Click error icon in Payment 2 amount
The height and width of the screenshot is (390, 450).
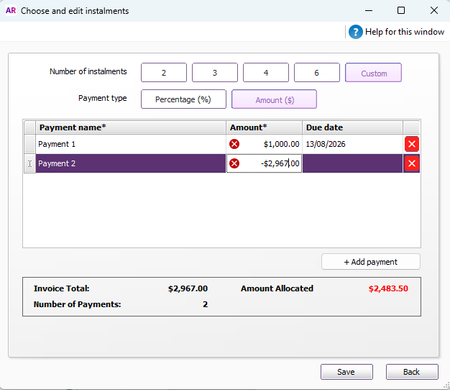click(x=234, y=163)
